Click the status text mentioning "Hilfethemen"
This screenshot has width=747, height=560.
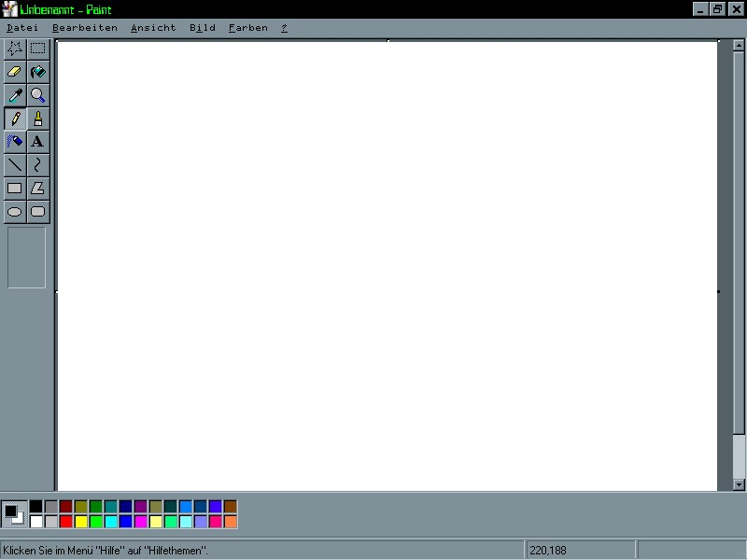pos(106,551)
